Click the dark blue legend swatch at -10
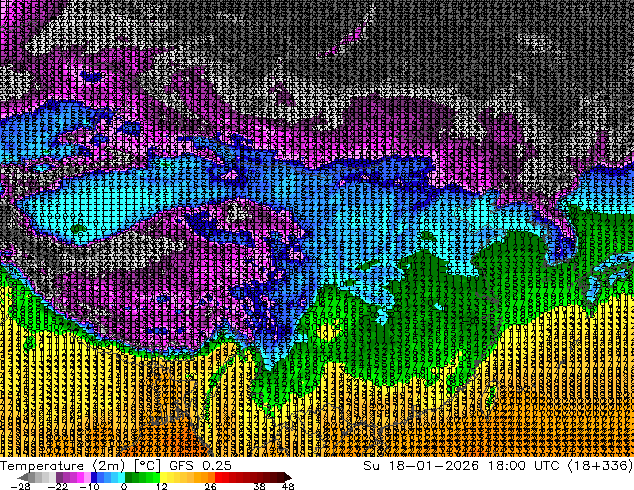 point(94,477)
